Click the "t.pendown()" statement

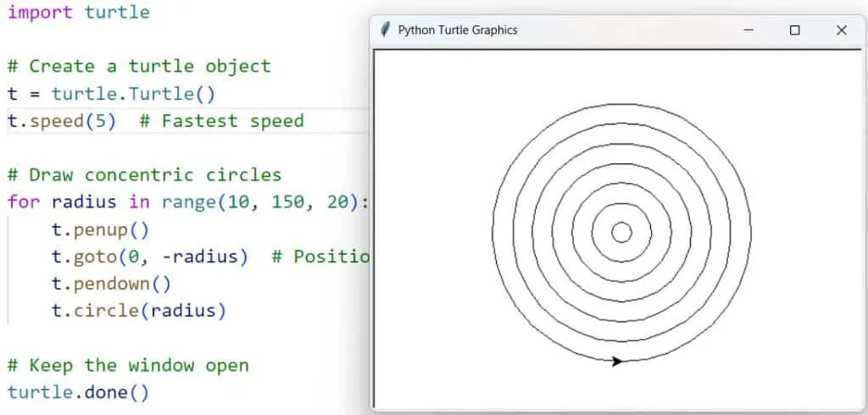click(111, 284)
